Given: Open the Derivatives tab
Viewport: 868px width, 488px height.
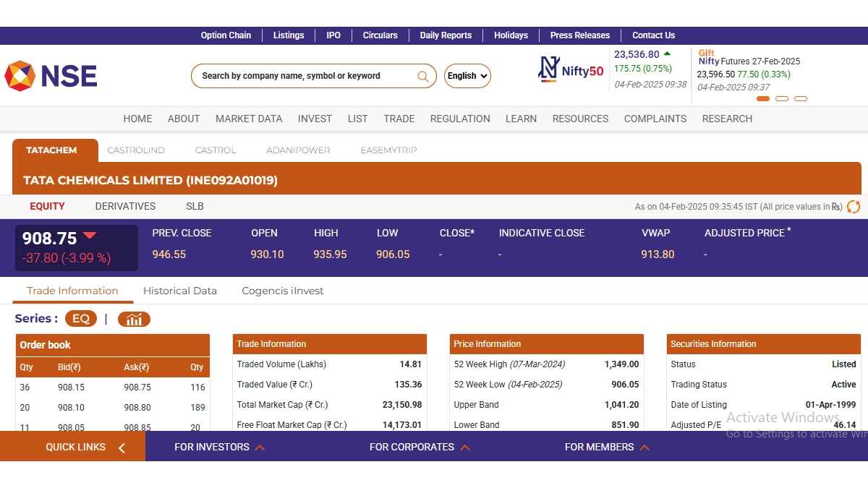Looking at the screenshot, I should pyautogui.click(x=125, y=206).
